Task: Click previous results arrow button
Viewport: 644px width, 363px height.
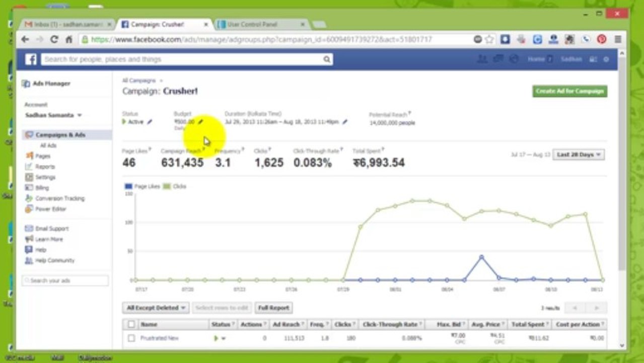Action: [575, 308]
